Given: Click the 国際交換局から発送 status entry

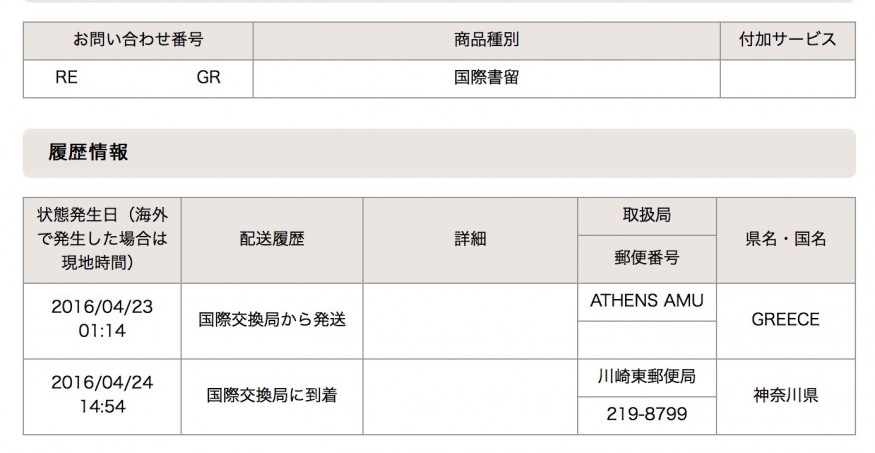Looking at the screenshot, I should (271, 320).
